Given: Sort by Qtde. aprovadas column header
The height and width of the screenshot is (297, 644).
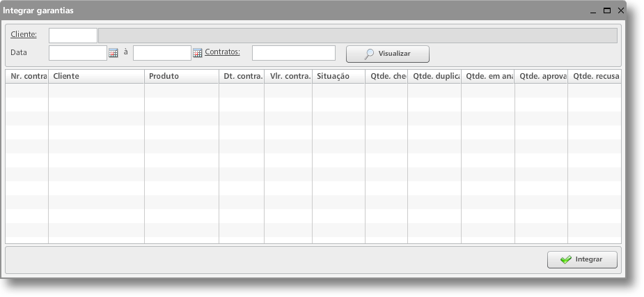Looking at the screenshot, I should 542,77.
